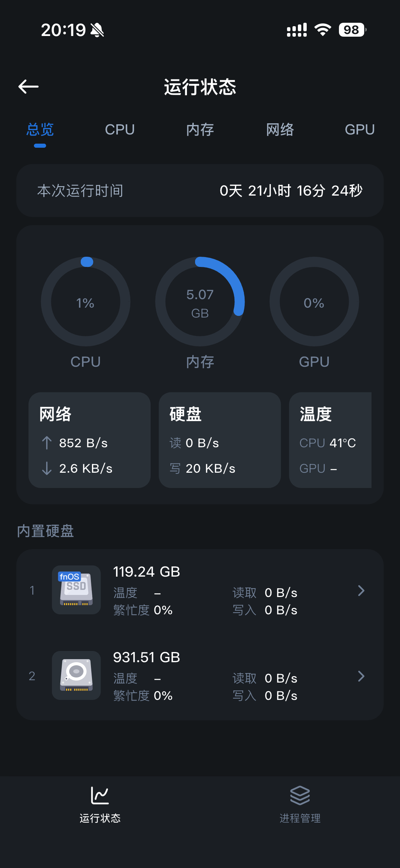Open 运行状态 chart icon in bottom bar
The image size is (400, 868).
100,795
